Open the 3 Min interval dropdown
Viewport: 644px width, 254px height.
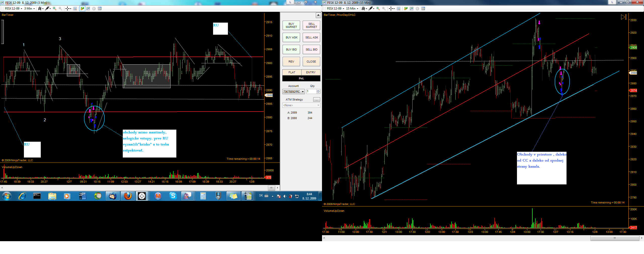pos(30,9)
